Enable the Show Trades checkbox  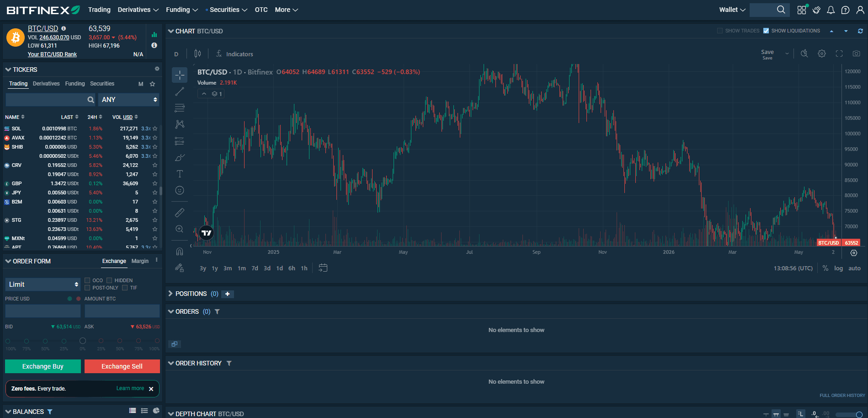pos(720,31)
